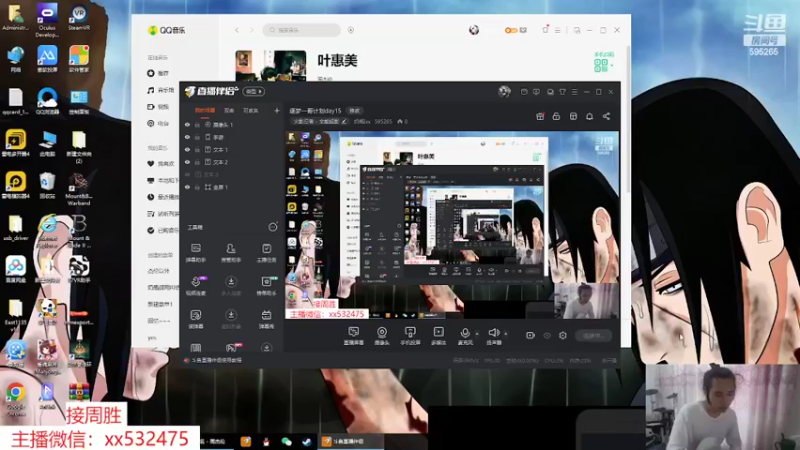
Task: Open the QQ Music main menu icon
Action: 558,31
